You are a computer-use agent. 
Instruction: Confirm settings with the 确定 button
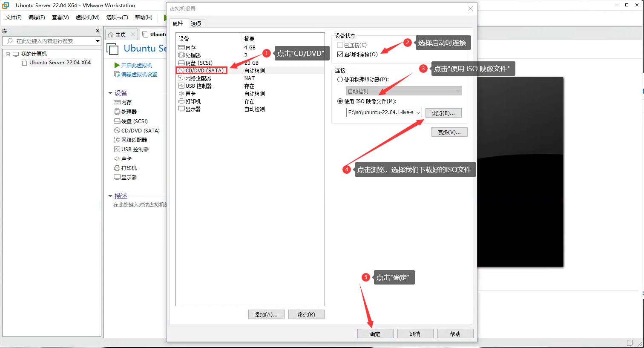pyautogui.click(x=375, y=334)
